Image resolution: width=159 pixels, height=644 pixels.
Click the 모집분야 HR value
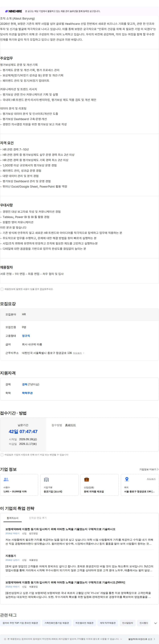pyautogui.click(x=24, y=314)
